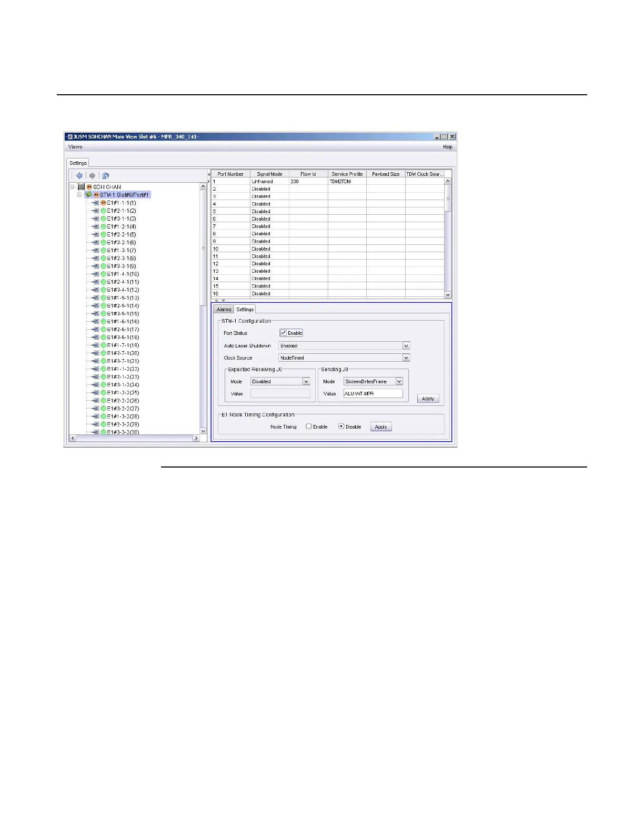Click port connector icon of E1#2-6-1(17)
Image resolution: width=644 pixels, height=834 pixels.
point(96,329)
